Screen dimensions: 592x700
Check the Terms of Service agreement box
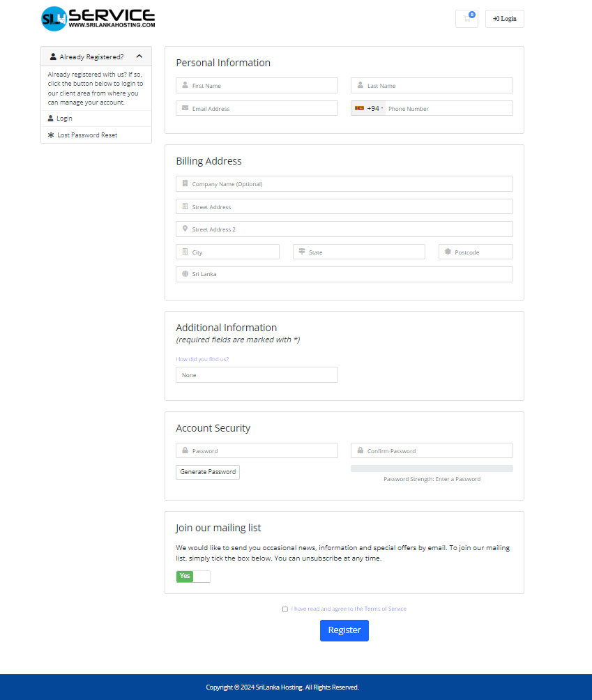click(x=285, y=609)
